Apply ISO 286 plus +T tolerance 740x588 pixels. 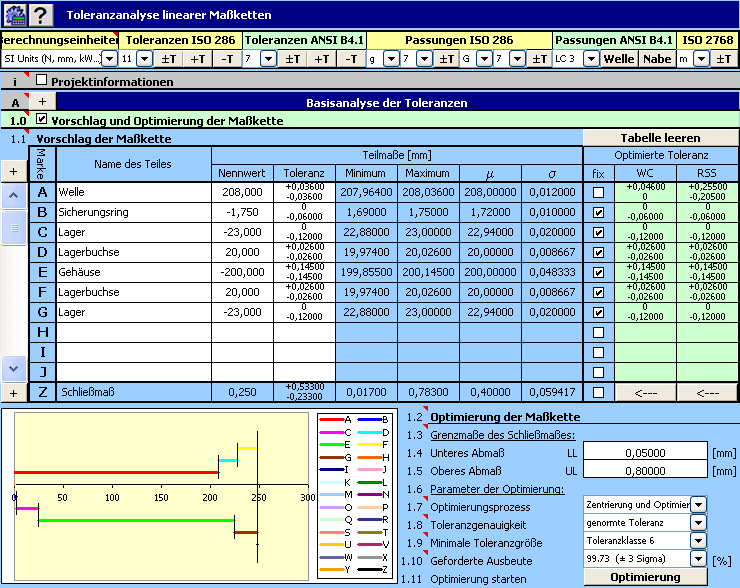(x=198, y=59)
